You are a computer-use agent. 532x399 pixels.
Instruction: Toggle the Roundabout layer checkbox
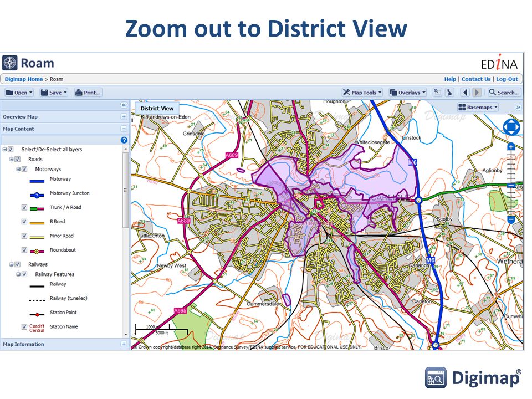click(x=24, y=250)
